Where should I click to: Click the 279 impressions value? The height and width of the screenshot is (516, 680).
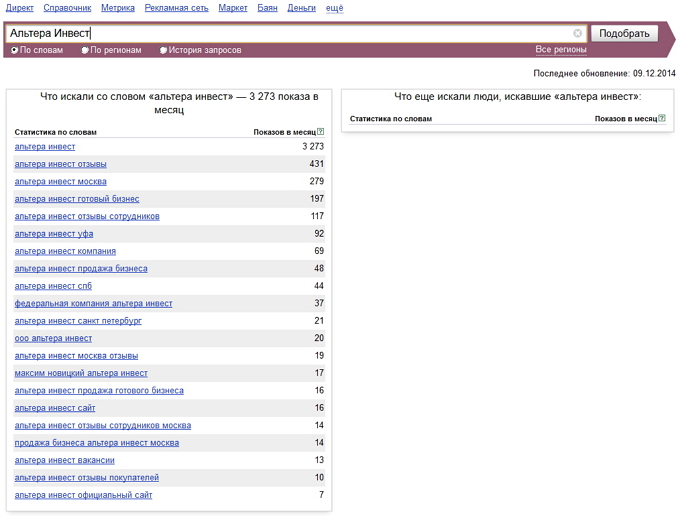coord(317,181)
